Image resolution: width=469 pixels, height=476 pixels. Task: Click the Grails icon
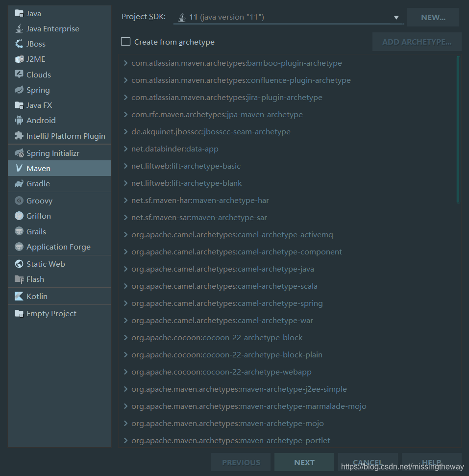click(19, 231)
